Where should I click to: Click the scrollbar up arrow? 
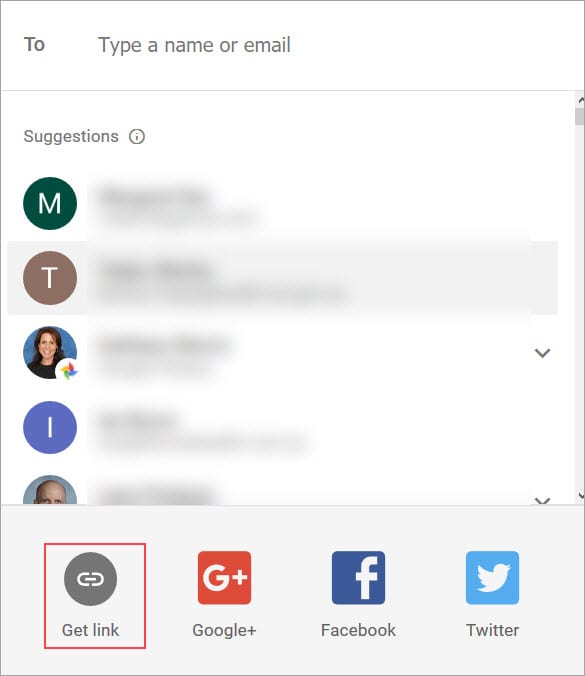580,100
